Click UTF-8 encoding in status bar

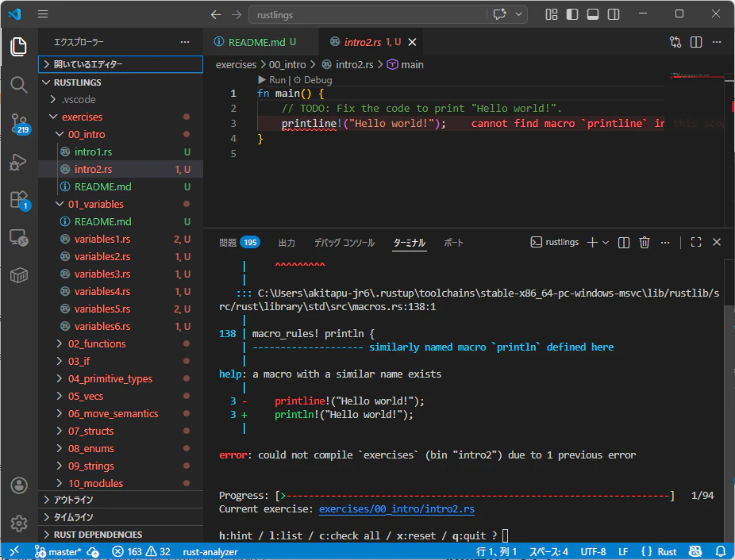coord(593,552)
